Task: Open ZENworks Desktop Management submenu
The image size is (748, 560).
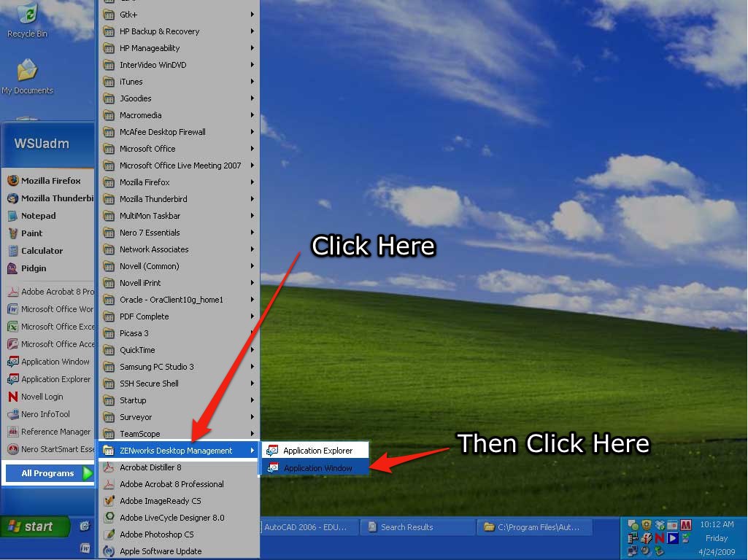Action: pyautogui.click(x=176, y=451)
